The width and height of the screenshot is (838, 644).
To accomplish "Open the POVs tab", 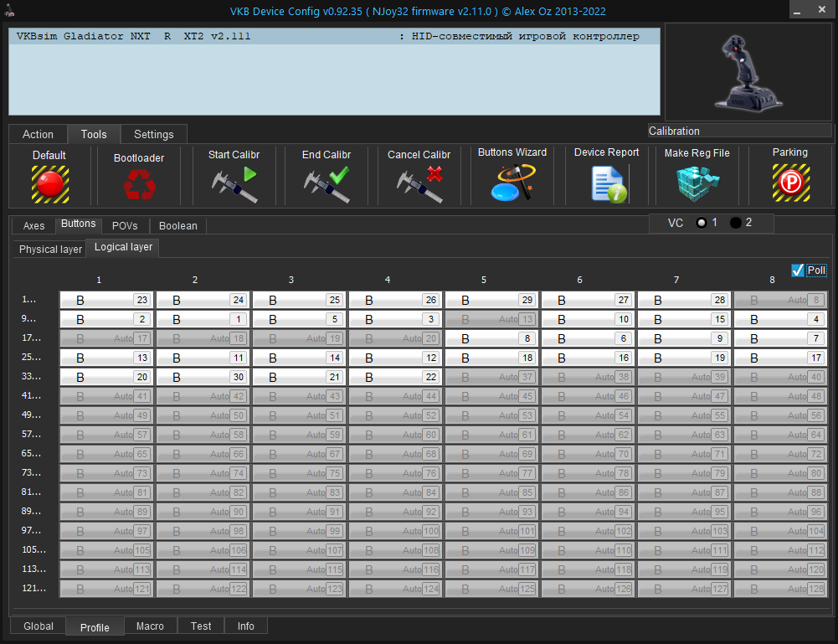I will coord(125,226).
